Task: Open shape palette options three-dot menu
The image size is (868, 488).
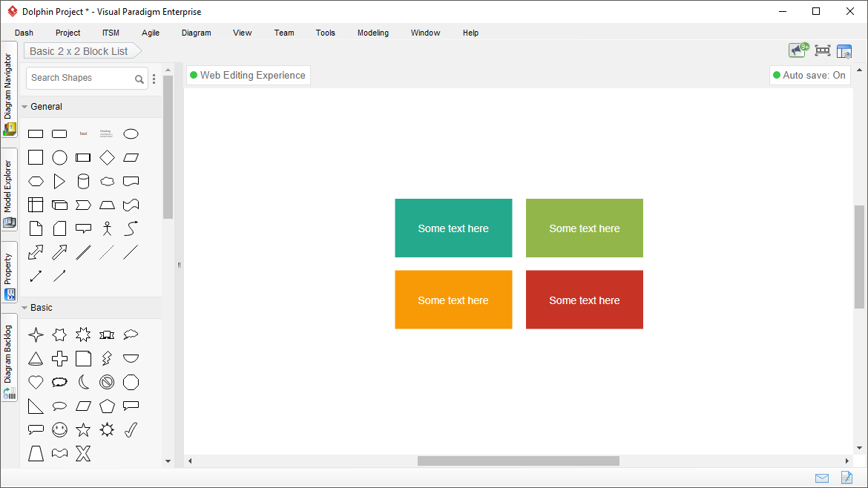Action: 154,79
